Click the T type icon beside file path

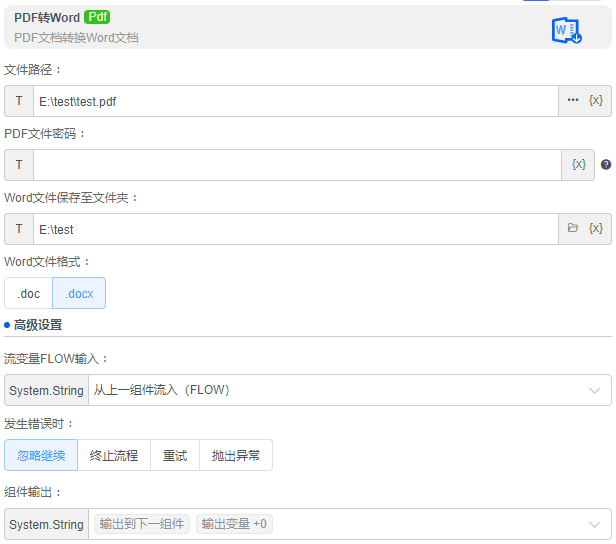tap(19, 101)
